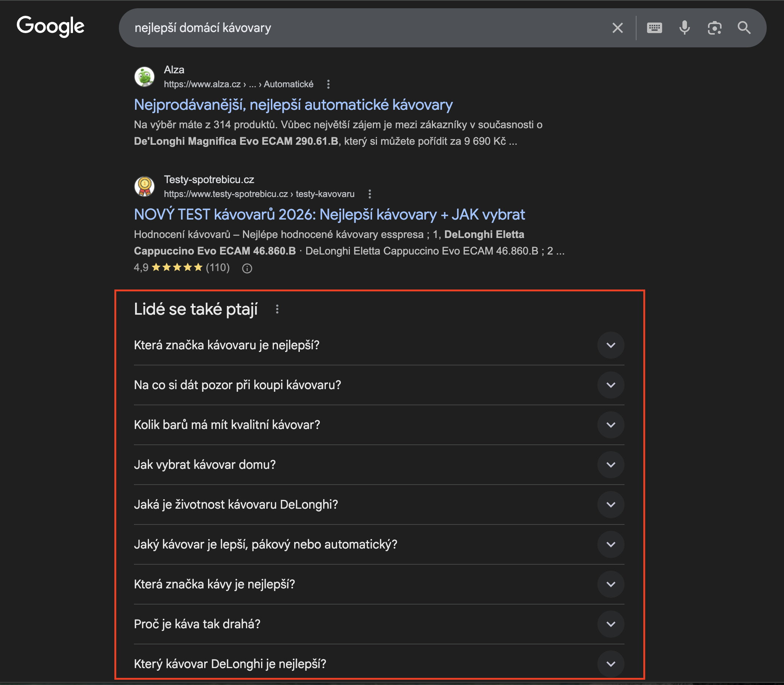Open NOVÝ TEST kávovarů 2026 link
This screenshot has height=685, width=784.
pos(329,215)
